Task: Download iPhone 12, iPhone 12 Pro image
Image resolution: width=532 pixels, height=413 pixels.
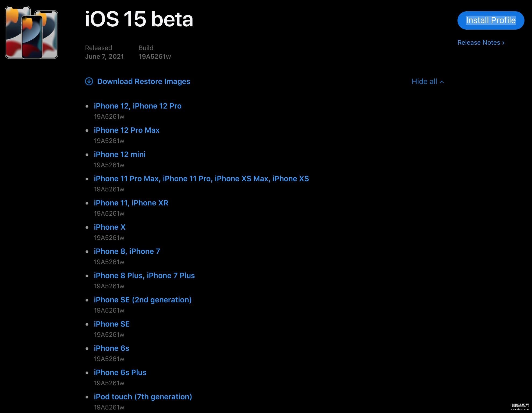Action: tap(138, 106)
